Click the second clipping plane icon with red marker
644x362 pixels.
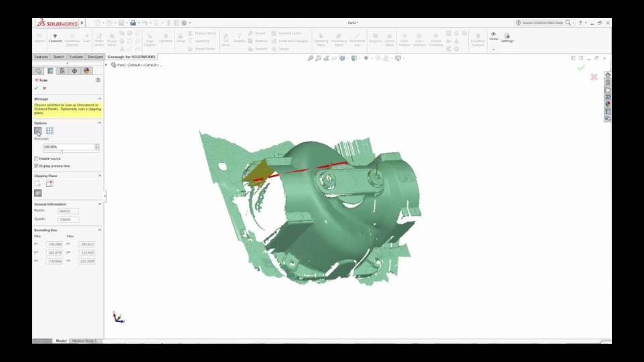pos(50,184)
